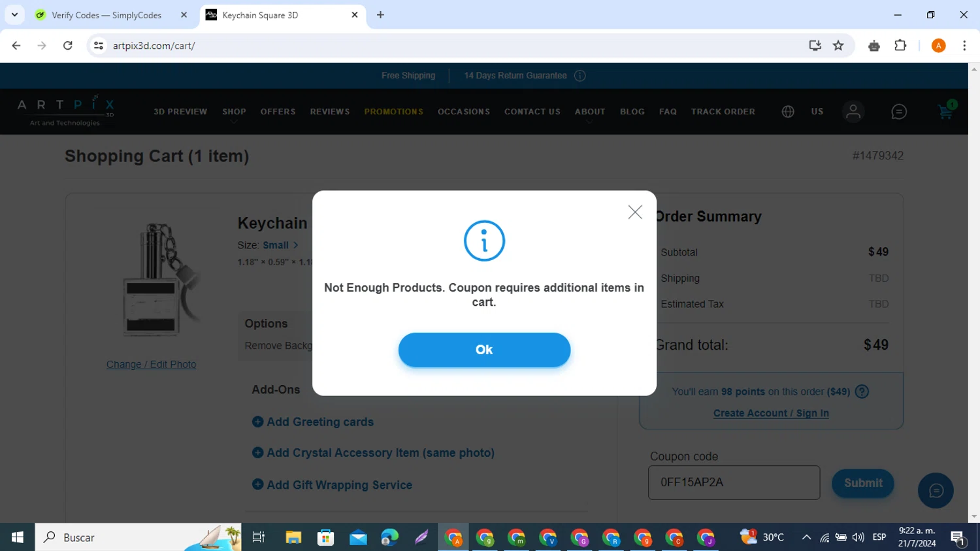Click the volume speaker tray icon
The image size is (980, 551).
click(x=858, y=537)
